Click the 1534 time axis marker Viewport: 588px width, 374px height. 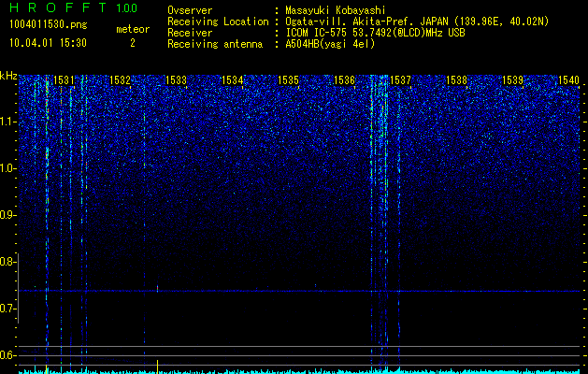pyautogui.click(x=232, y=79)
